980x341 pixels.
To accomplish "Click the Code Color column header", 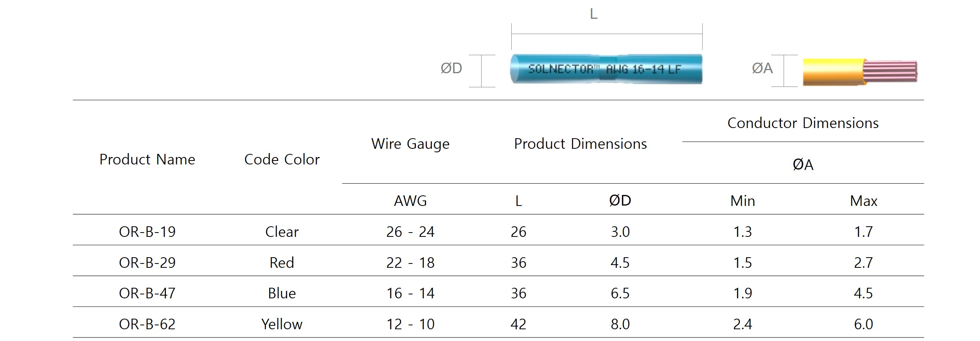I will coord(282,159).
